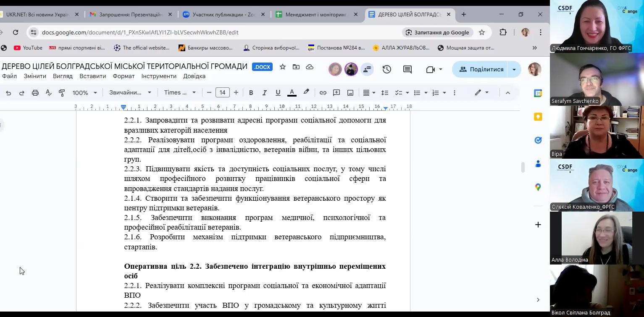
Task: Click Запитання до Google button
Action: point(437,32)
